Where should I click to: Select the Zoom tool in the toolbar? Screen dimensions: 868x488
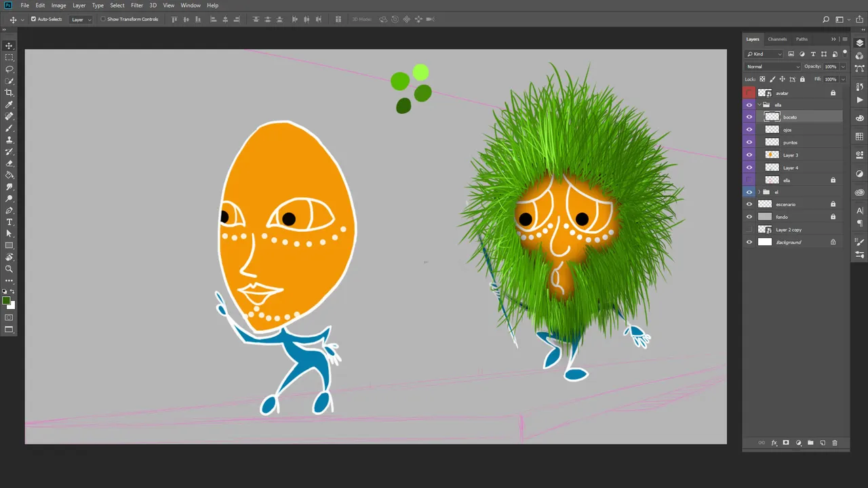tap(9, 268)
